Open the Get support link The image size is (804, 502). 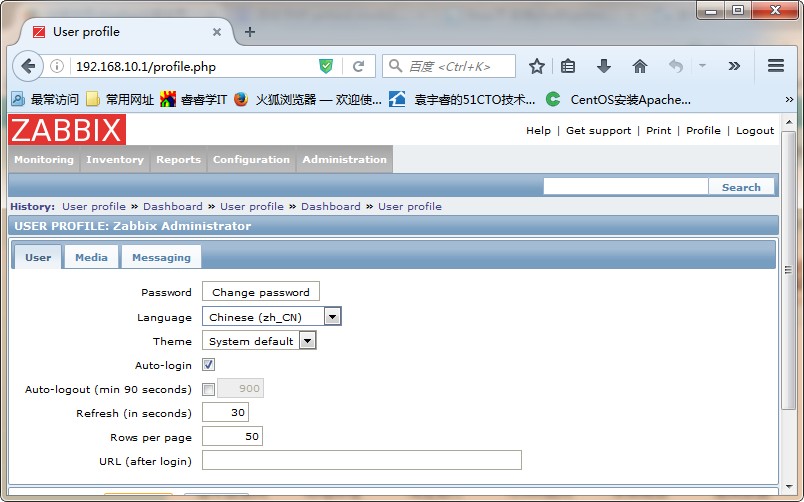(x=598, y=130)
